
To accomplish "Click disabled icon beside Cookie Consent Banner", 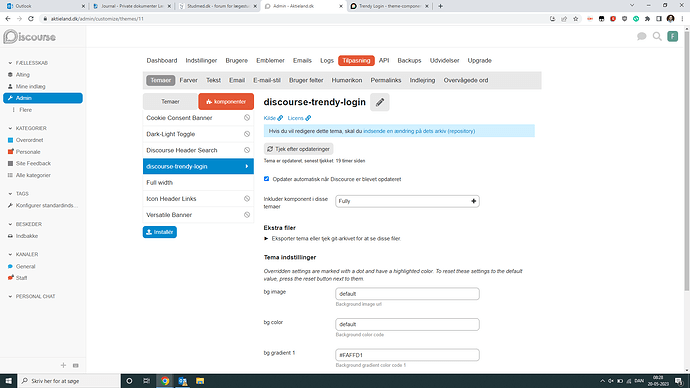I will (247, 118).
